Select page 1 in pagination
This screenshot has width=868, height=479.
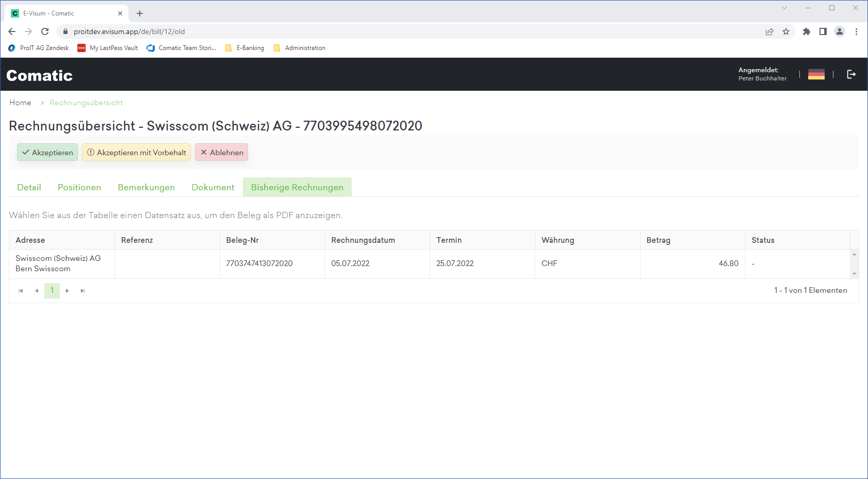coord(52,291)
